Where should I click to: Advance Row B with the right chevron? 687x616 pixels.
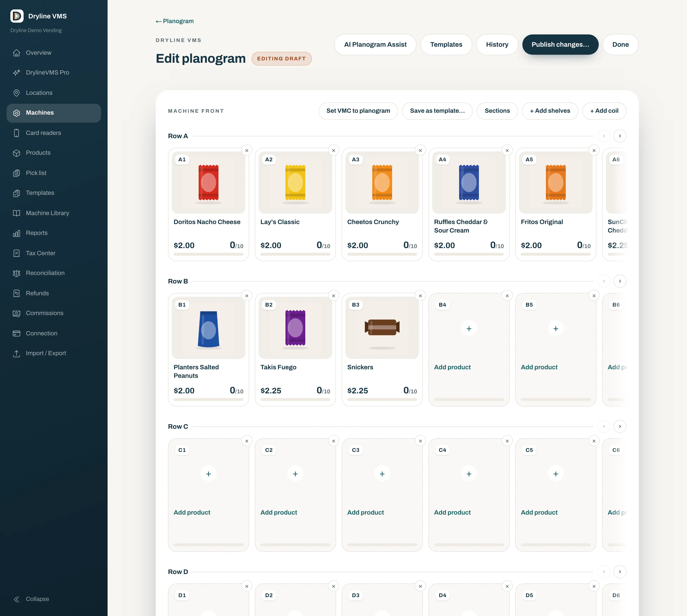(x=620, y=281)
